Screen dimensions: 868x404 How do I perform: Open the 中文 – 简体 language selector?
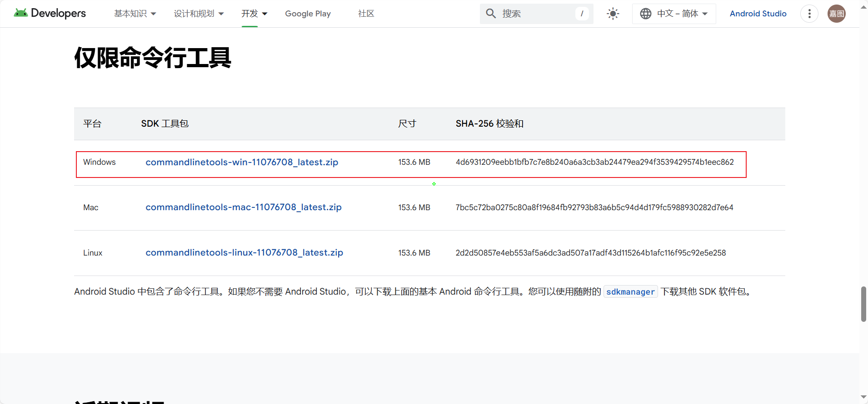(x=682, y=14)
